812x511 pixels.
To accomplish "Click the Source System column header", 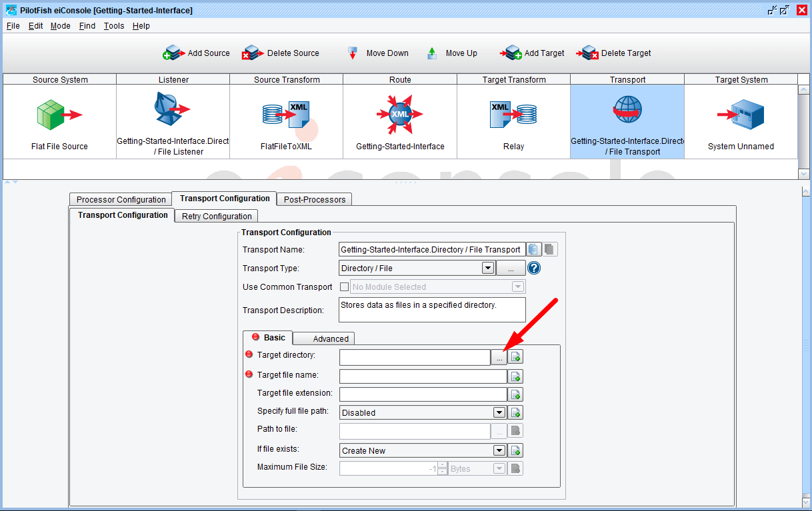I will (60, 79).
